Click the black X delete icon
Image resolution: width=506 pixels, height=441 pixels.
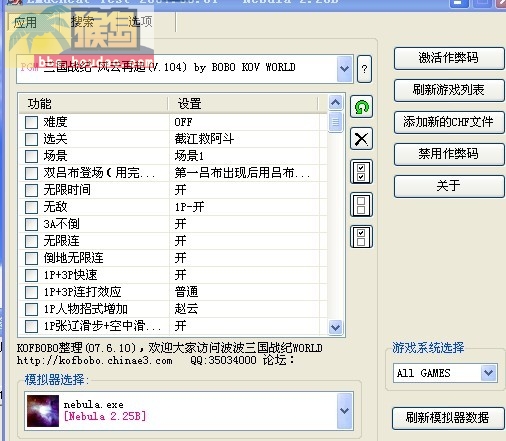point(361,139)
